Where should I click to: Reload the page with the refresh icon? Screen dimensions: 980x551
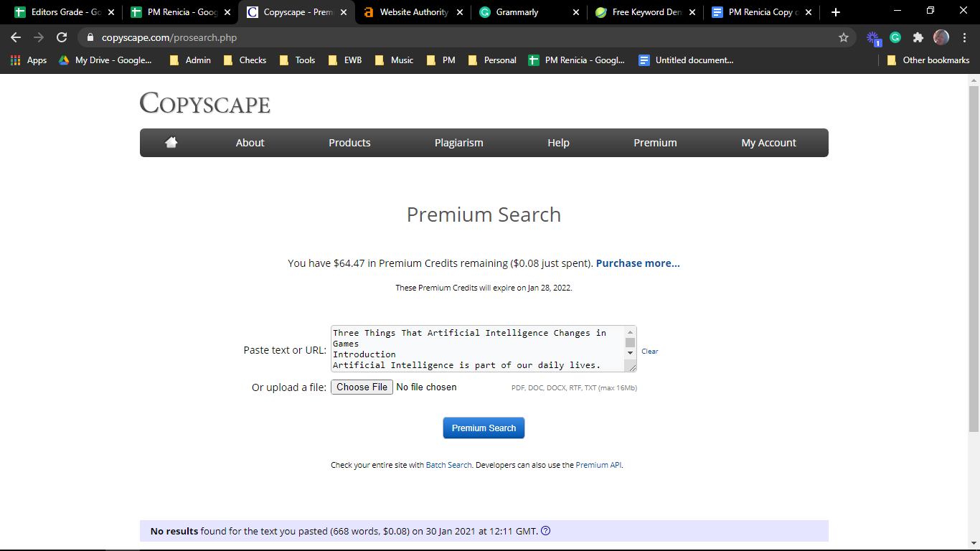[62, 37]
